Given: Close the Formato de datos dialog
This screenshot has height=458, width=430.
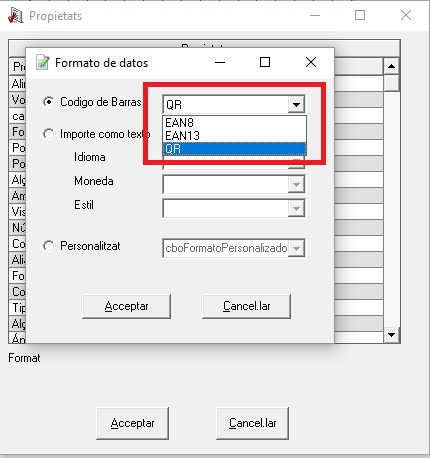Looking at the screenshot, I should click(311, 62).
